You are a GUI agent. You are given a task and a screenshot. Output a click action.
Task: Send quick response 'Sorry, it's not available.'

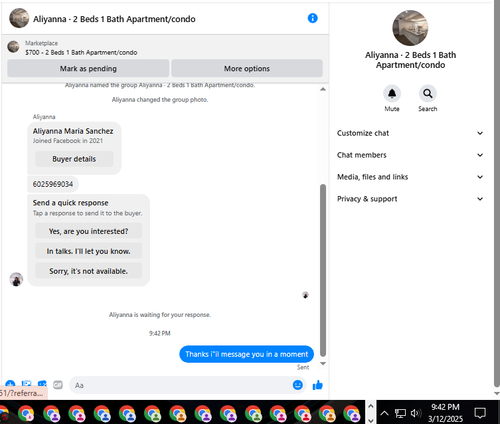88,271
